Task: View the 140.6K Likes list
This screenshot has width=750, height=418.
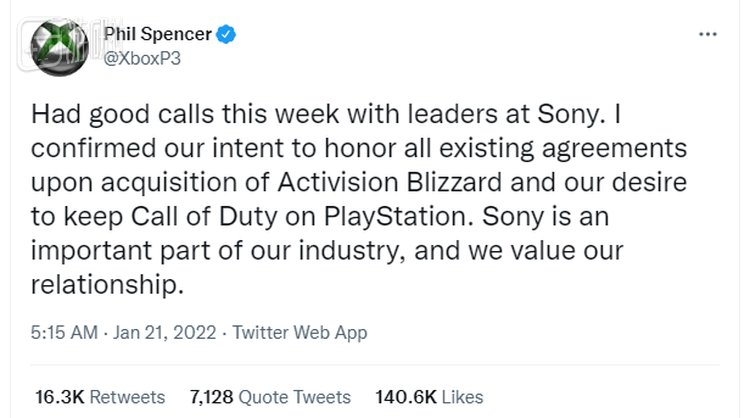Action: pos(404,397)
